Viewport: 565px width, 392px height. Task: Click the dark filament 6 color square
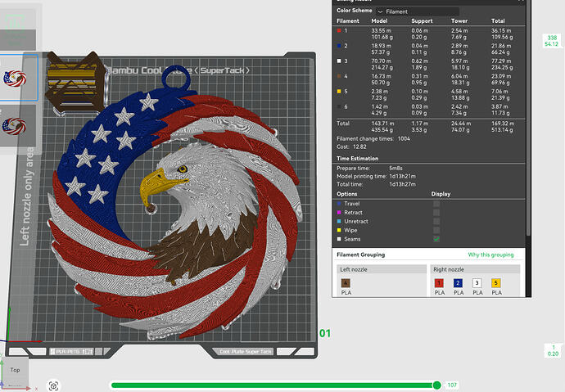339,106
